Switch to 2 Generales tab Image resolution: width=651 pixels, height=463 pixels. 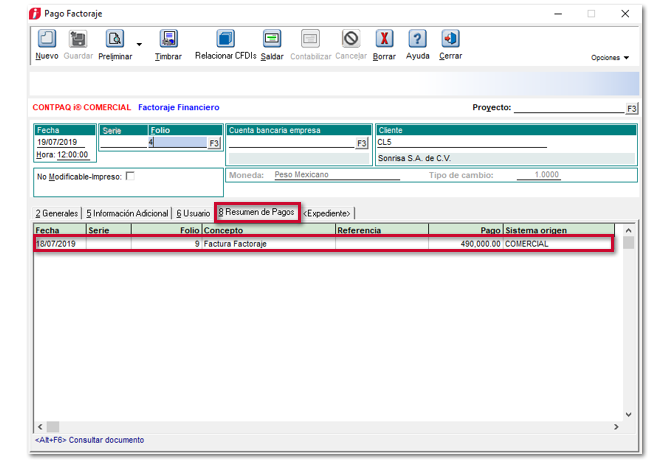click(x=56, y=213)
